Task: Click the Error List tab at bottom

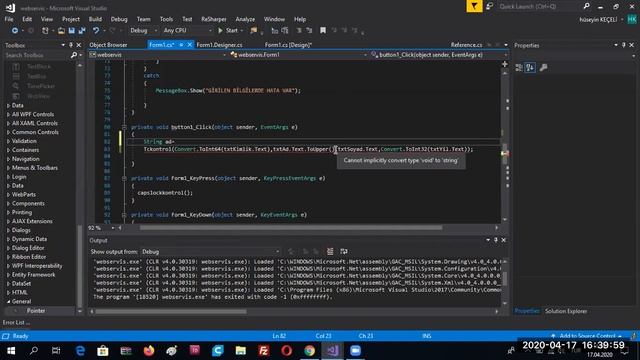Action: [x=16, y=322]
